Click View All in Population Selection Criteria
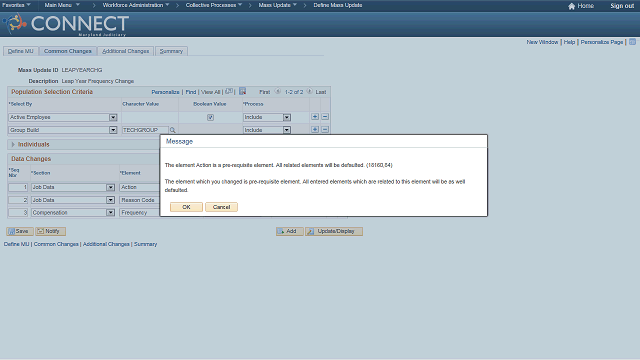Image resolution: width=640 pixels, height=360 pixels. pyautogui.click(x=211, y=92)
